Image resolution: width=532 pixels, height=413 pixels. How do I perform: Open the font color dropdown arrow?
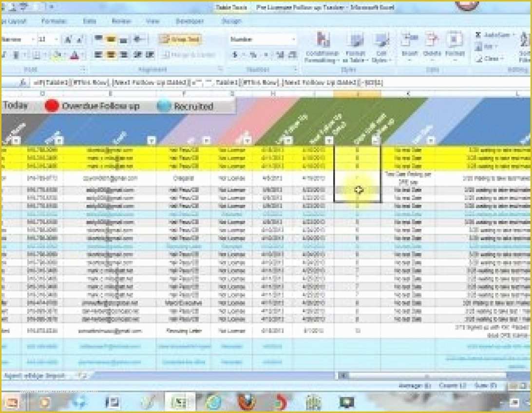[x=82, y=55]
